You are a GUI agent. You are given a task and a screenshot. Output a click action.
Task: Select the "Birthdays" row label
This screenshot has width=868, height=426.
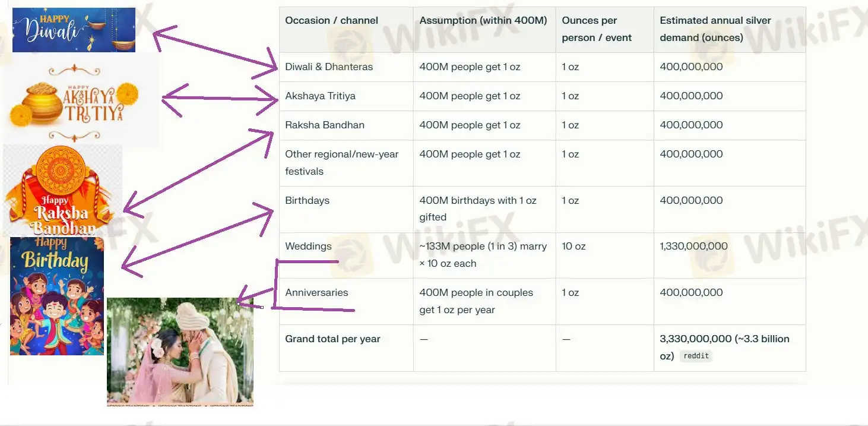(x=307, y=201)
